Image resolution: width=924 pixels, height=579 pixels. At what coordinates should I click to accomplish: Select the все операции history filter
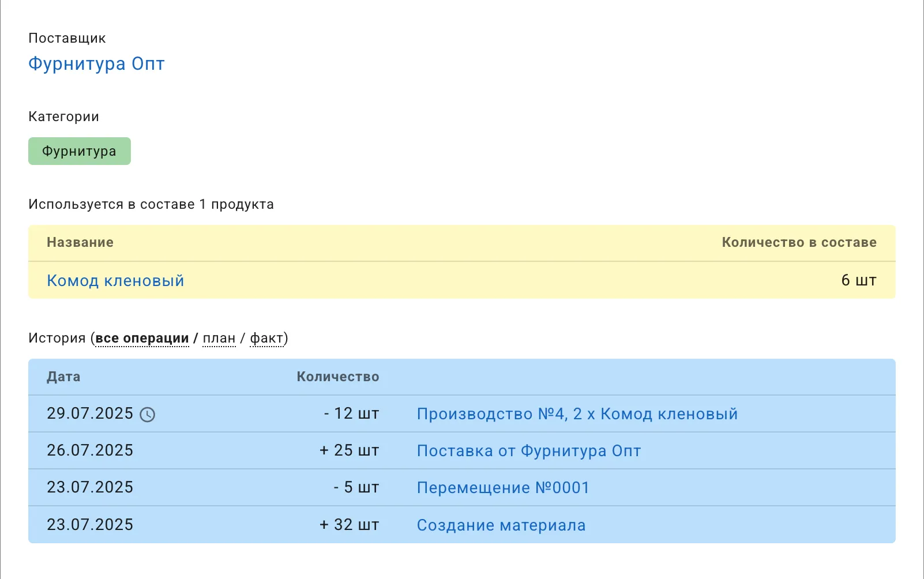click(x=142, y=338)
